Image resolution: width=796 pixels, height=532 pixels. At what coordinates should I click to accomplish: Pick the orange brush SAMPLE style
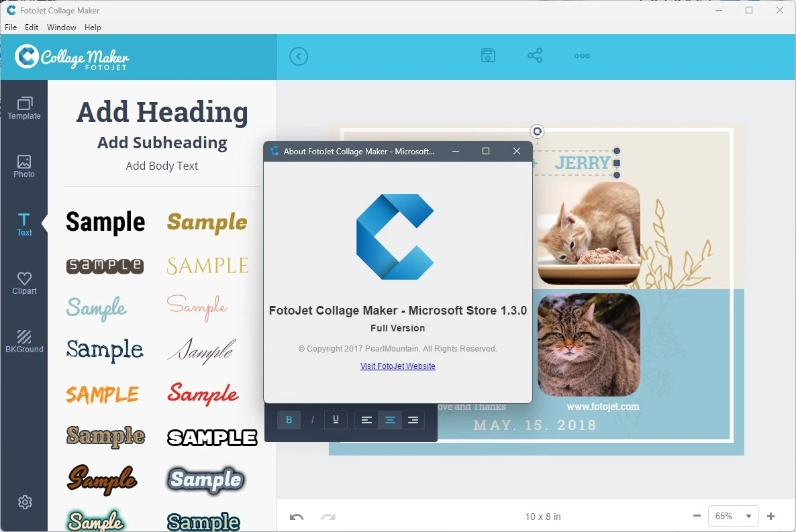click(102, 394)
